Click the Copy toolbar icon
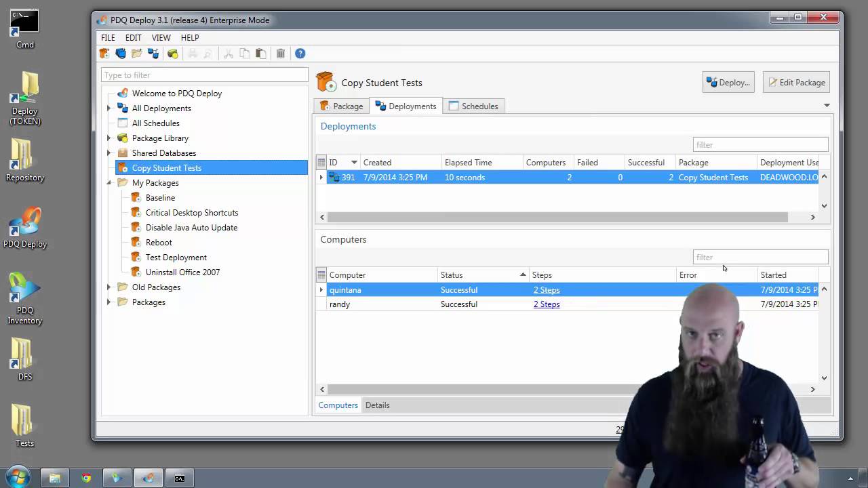Viewport: 868px width, 488px height. tap(244, 54)
